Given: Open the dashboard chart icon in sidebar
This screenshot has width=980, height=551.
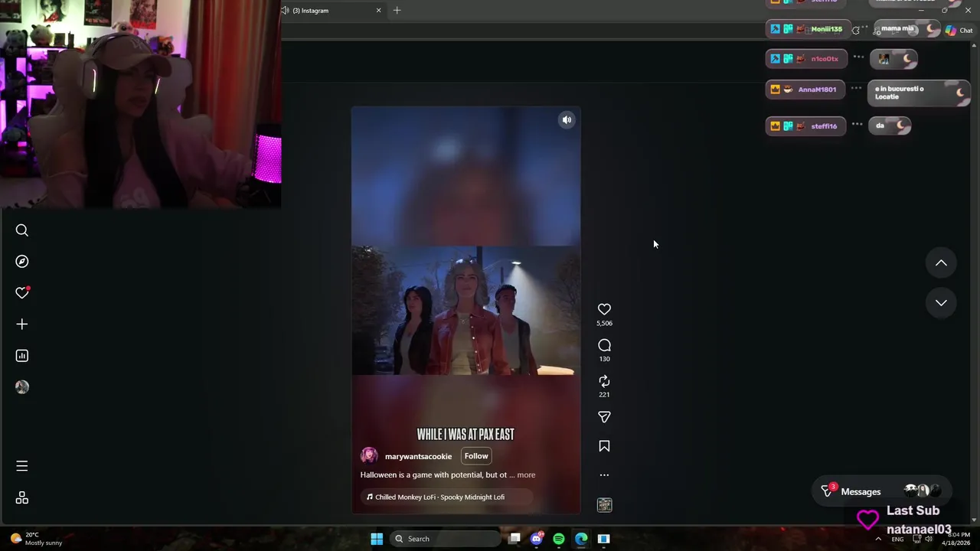Looking at the screenshot, I should coord(22,356).
